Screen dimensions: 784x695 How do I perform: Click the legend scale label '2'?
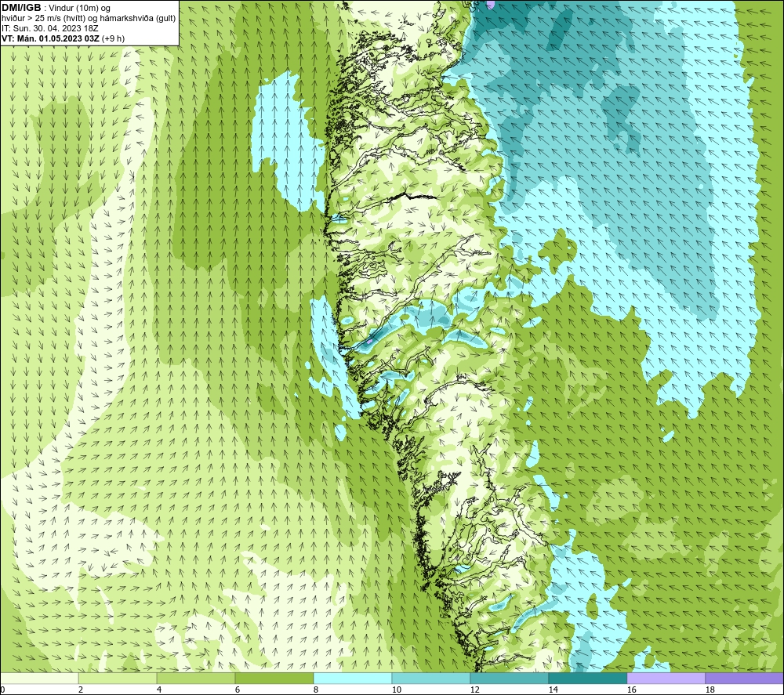click(x=81, y=690)
